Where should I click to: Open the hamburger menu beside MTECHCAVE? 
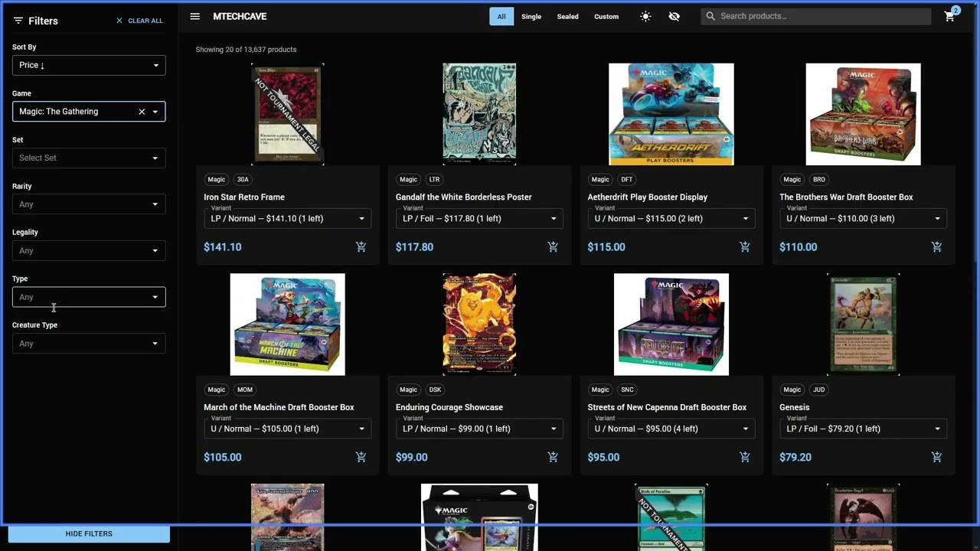(195, 16)
